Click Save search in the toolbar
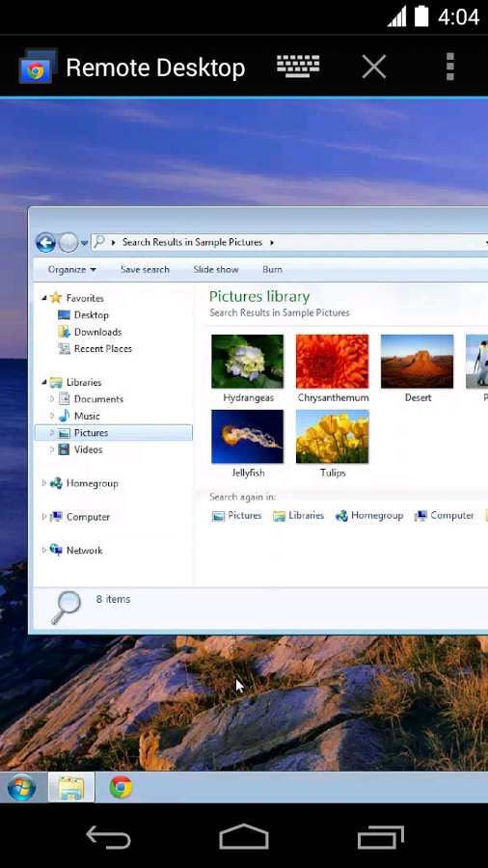This screenshot has height=868, width=488. (x=145, y=270)
